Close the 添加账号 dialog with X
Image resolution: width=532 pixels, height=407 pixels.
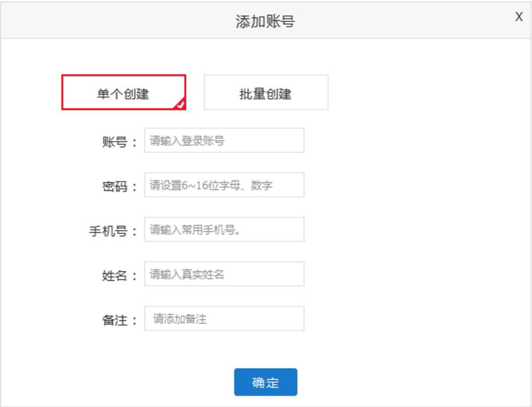click(x=519, y=17)
